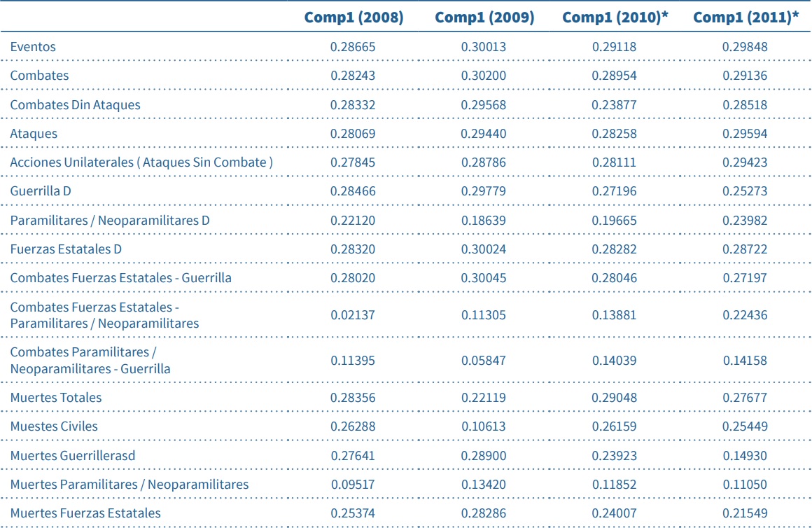Select the Acciones Unilaterales row label
This screenshot has width=812, height=528.
click(x=141, y=162)
